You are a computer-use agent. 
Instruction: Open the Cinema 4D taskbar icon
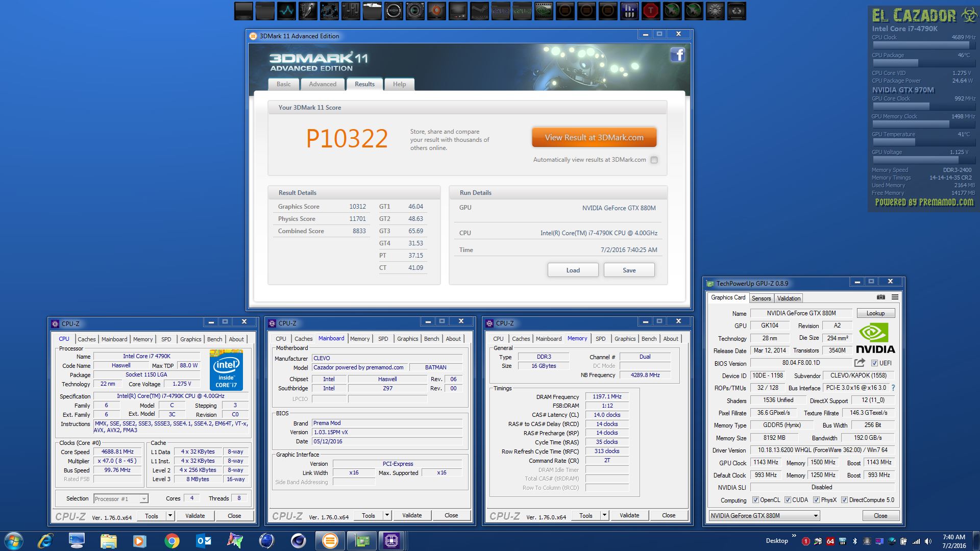coord(298,541)
